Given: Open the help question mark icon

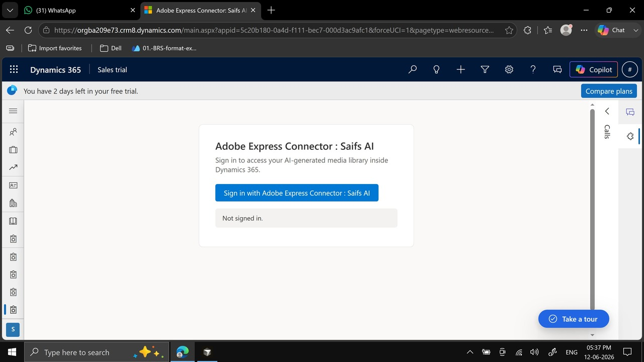Looking at the screenshot, I should tap(533, 70).
